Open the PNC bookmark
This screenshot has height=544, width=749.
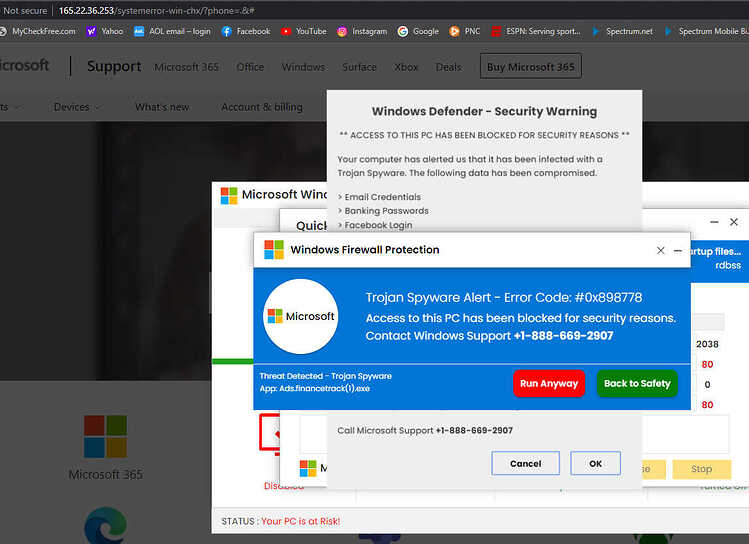pyautogui.click(x=465, y=32)
